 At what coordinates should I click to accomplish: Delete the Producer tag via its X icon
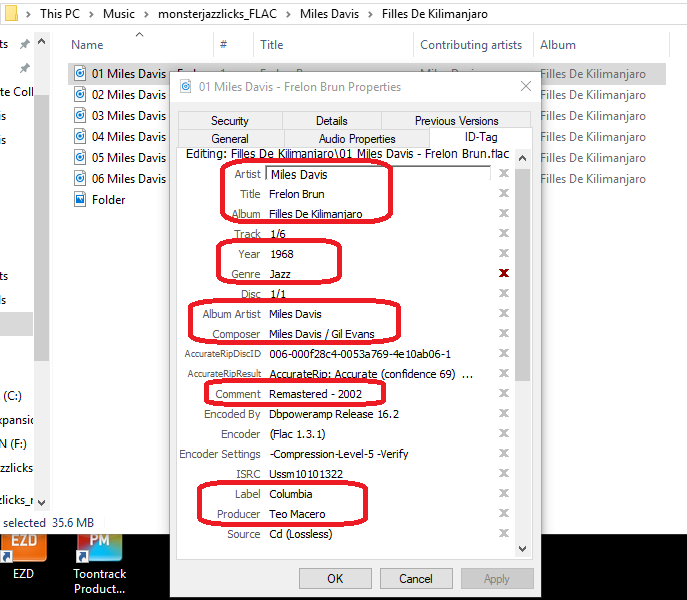click(504, 514)
